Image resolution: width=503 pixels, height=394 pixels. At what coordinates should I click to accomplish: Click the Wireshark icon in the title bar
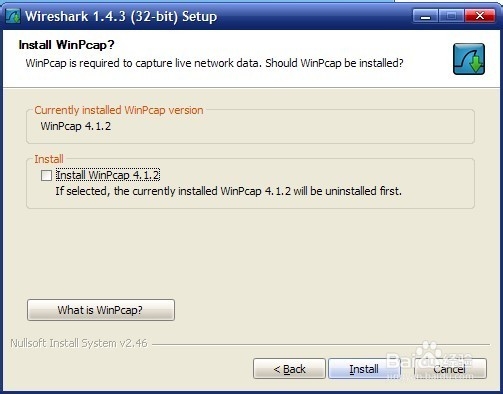coord(13,16)
